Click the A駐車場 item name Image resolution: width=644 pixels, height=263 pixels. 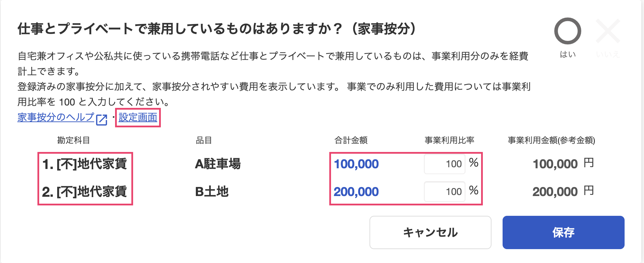tap(218, 164)
